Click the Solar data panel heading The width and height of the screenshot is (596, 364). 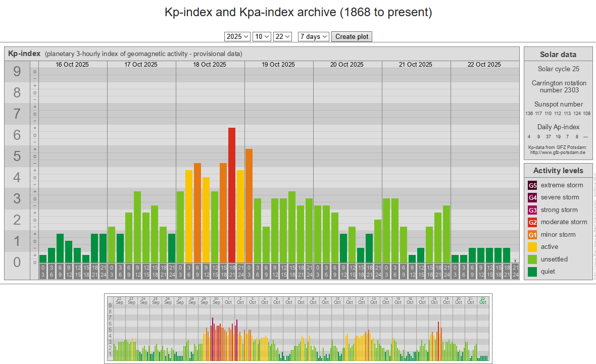coord(558,55)
